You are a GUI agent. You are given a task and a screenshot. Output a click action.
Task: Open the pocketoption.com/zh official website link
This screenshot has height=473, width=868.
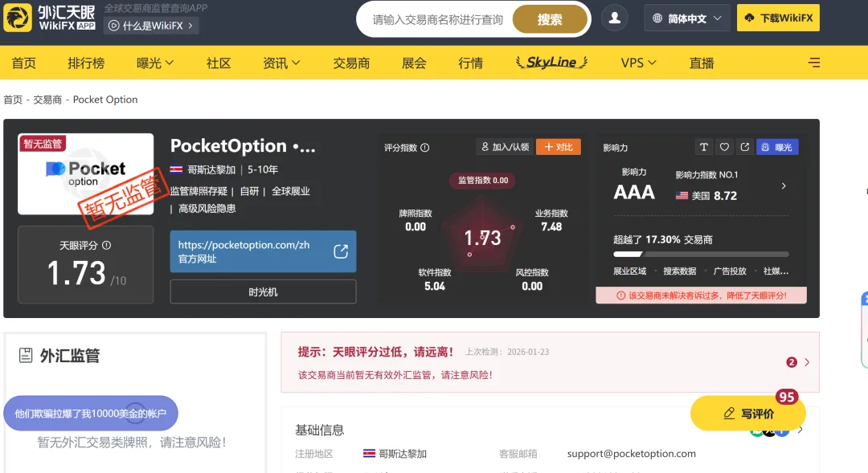[263, 251]
